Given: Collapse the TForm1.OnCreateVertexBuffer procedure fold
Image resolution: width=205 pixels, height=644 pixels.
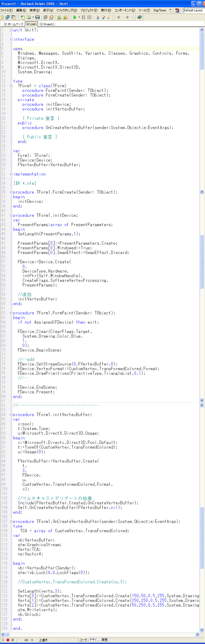Looking at the screenshot, I should click(x=11, y=521).
